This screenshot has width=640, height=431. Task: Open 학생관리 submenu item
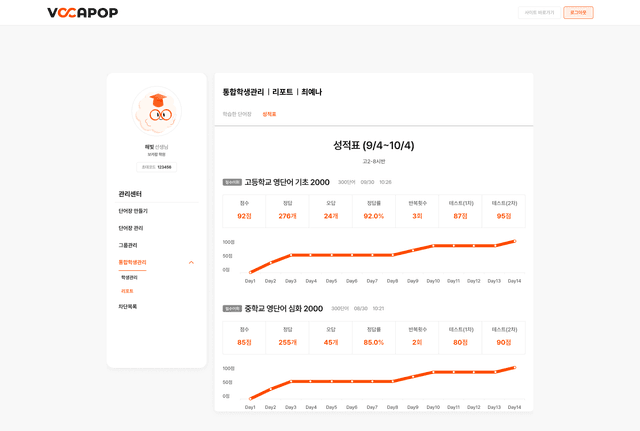pyautogui.click(x=129, y=278)
